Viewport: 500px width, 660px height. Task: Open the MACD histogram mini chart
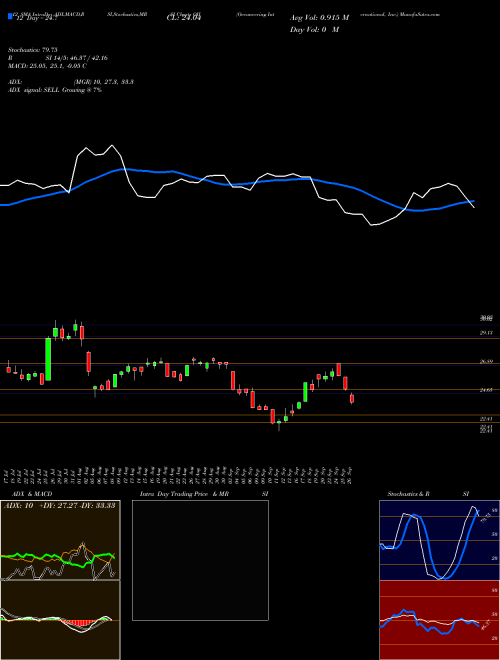[x=60, y=620]
